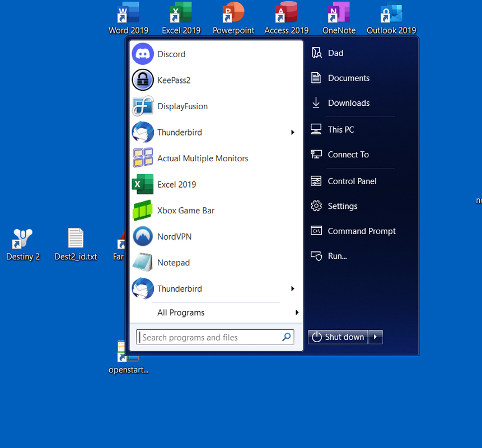Choose the Downloads entry label
Image resolution: width=482 pixels, height=448 pixels.
pyautogui.click(x=349, y=103)
